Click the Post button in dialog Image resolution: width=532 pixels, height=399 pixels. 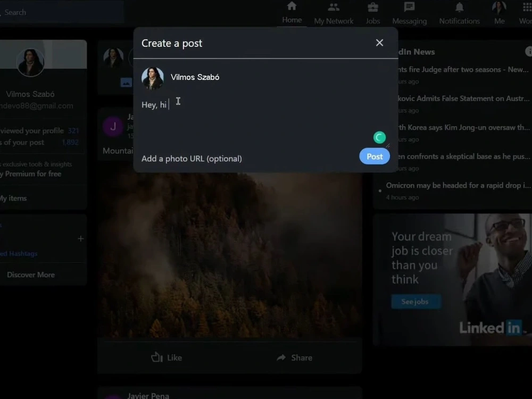point(374,156)
